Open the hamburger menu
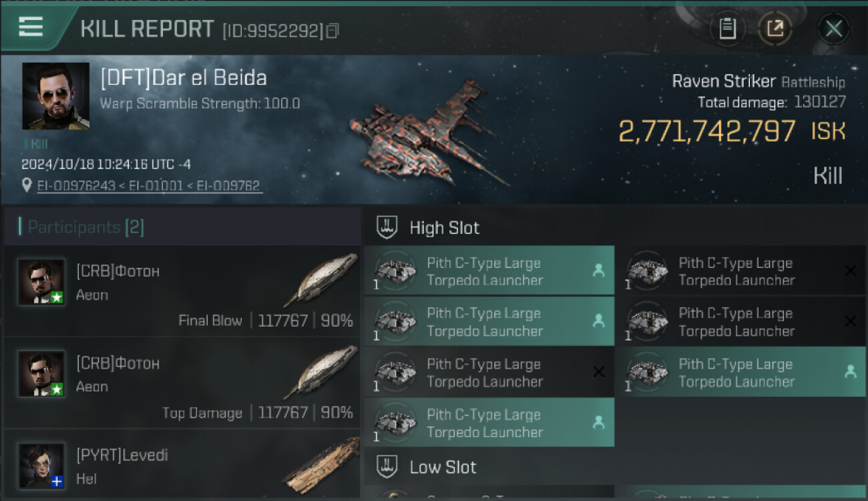 pos(31,27)
